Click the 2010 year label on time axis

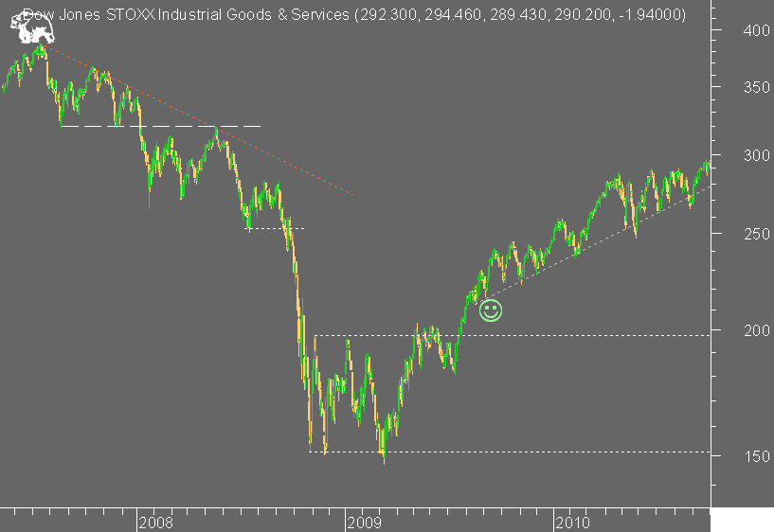coord(572,523)
